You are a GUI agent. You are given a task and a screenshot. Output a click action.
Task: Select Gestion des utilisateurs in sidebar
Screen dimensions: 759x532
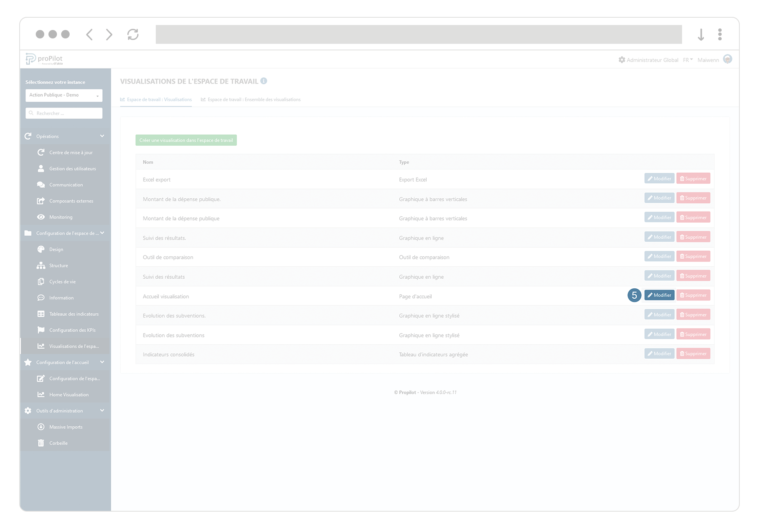[x=72, y=168]
